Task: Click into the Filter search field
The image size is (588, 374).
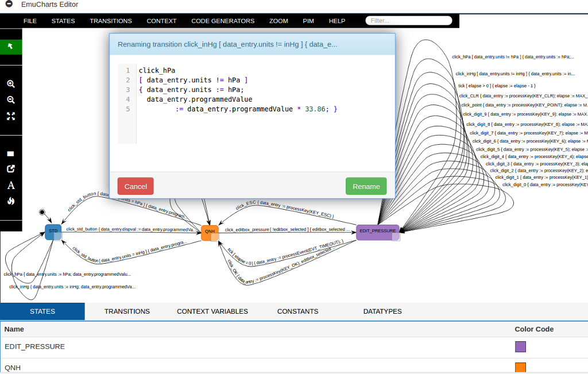Action: point(409,21)
